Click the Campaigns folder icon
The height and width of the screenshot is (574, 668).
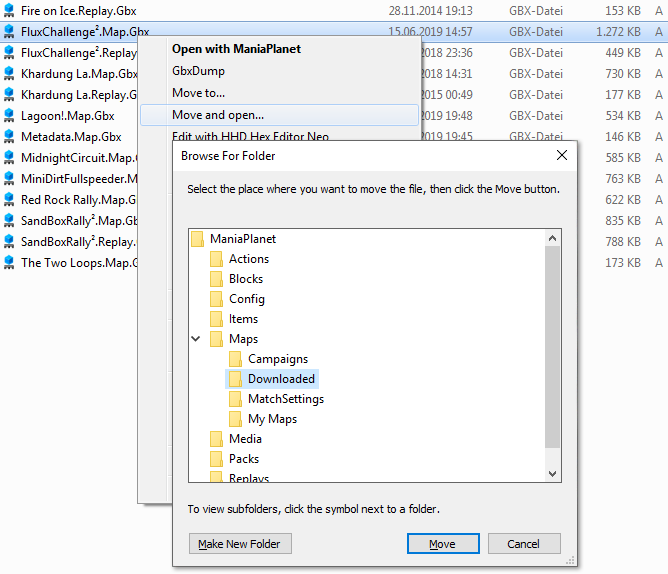tap(235, 359)
